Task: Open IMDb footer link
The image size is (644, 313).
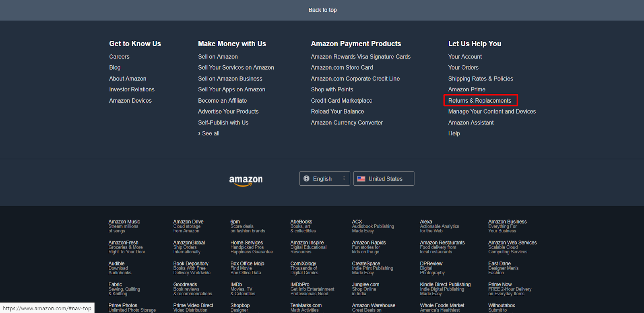Action: pyautogui.click(x=242, y=289)
